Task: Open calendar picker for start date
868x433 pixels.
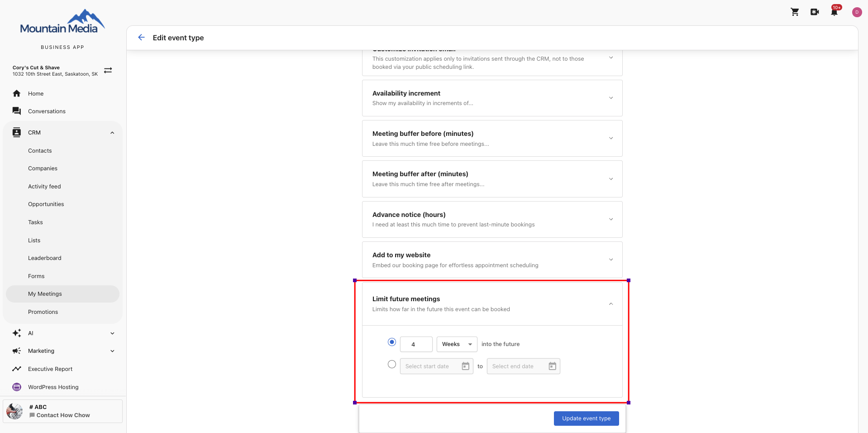Action: pyautogui.click(x=465, y=366)
